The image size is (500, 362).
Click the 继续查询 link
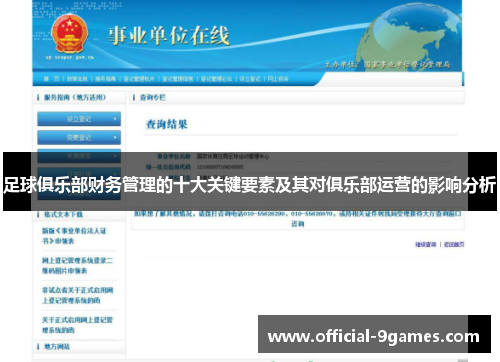pos(426,245)
